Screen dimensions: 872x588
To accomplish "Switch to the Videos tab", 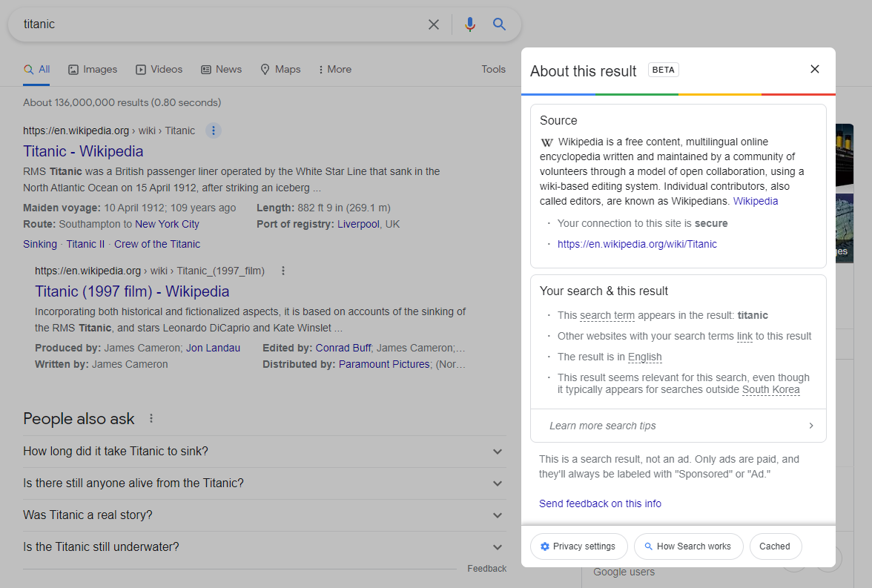I will [x=159, y=70].
